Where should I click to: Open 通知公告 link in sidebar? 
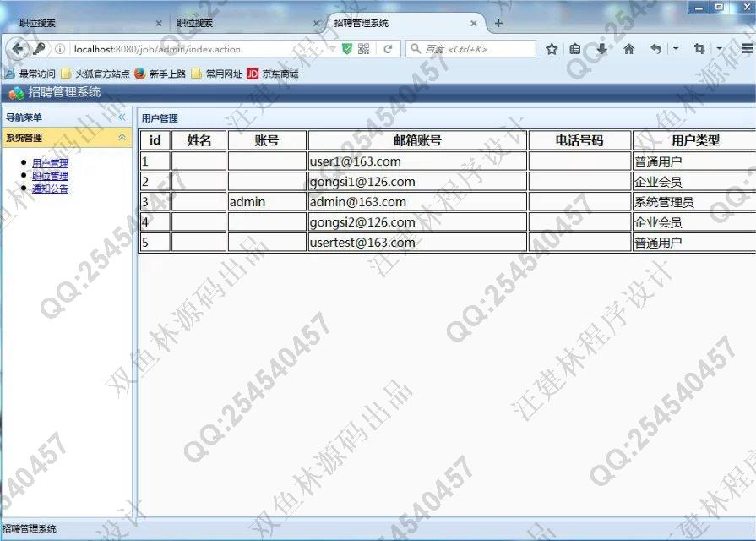(x=50, y=189)
